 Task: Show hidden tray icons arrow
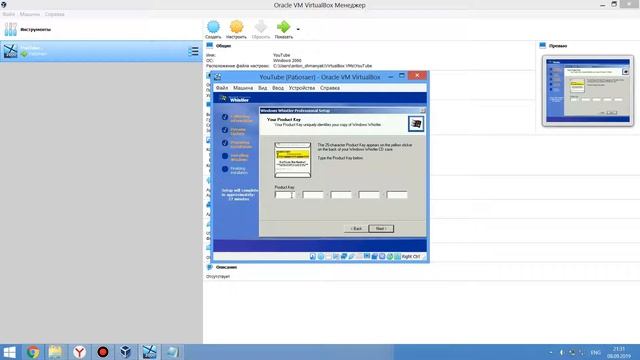[x=551, y=352]
